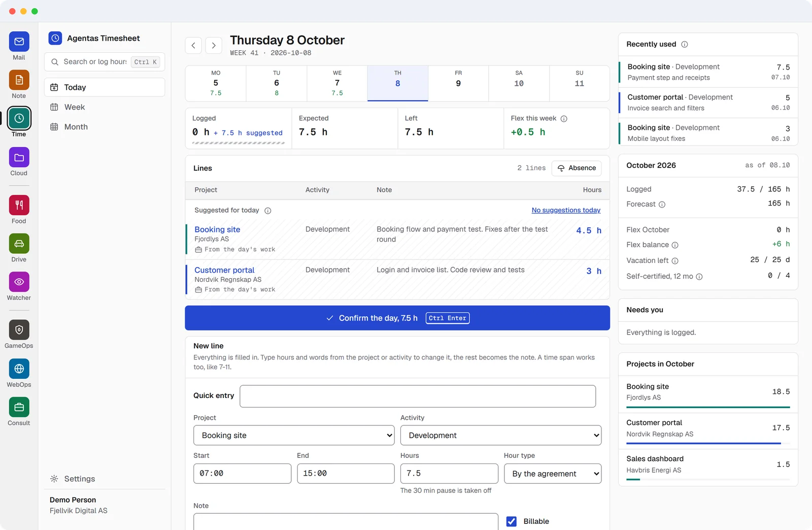Open the Cloud app icon
Viewport: 812px width, 530px height.
(x=19, y=157)
